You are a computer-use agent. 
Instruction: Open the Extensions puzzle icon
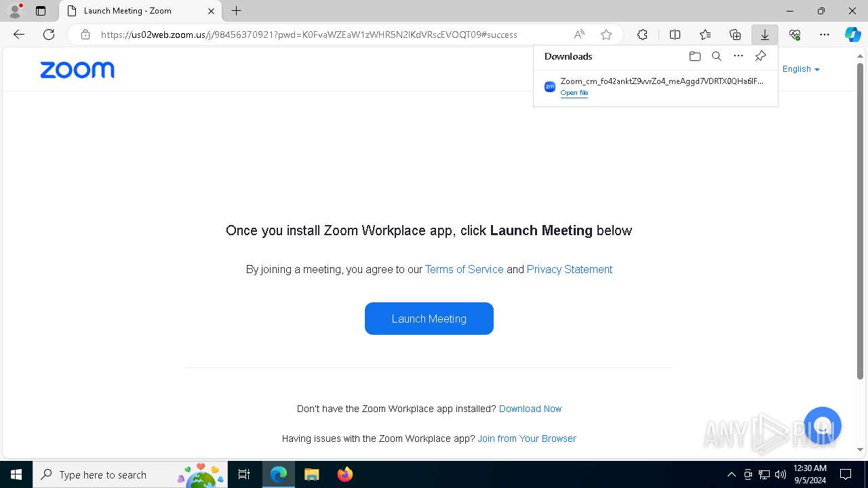(x=642, y=35)
